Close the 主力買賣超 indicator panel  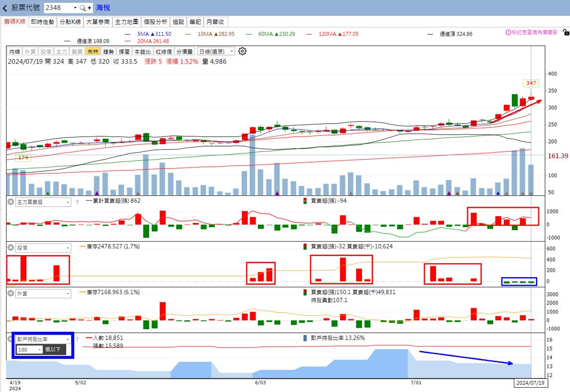point(11,202)
